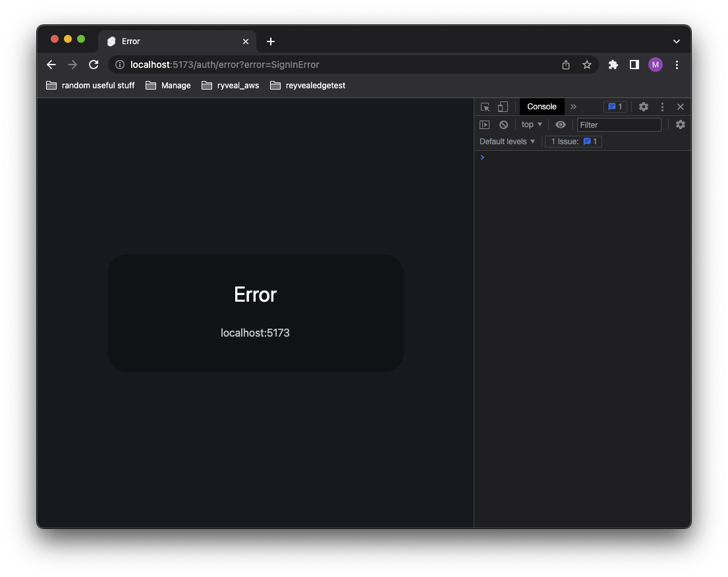Open the "top" frame context dropdown
The height and width of the screenshot is (577, 728).
coord(531,124)
